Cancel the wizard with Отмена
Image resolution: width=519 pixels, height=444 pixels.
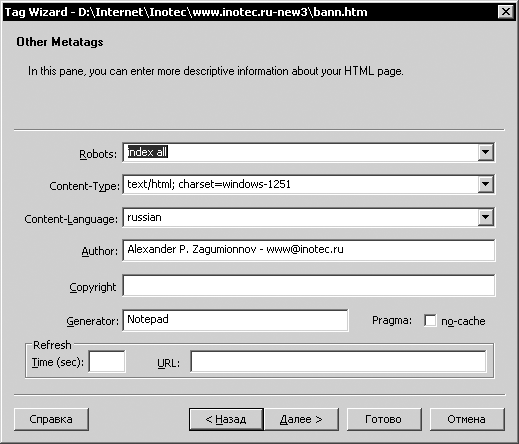[467, 419]
